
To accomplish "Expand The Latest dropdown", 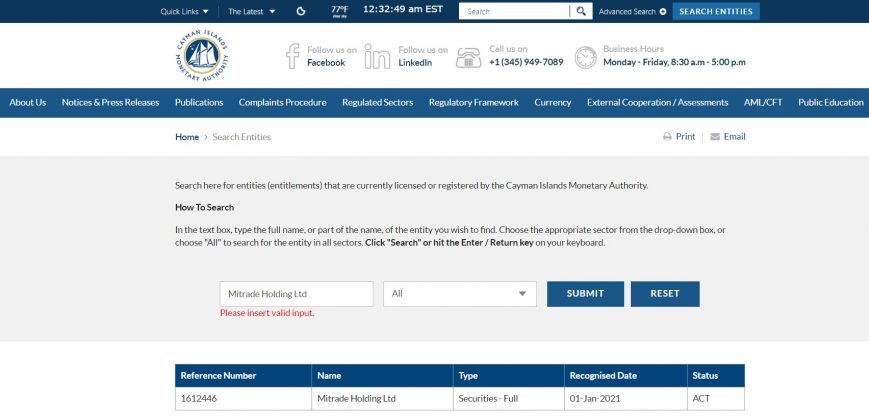I will tap(252, 11).
